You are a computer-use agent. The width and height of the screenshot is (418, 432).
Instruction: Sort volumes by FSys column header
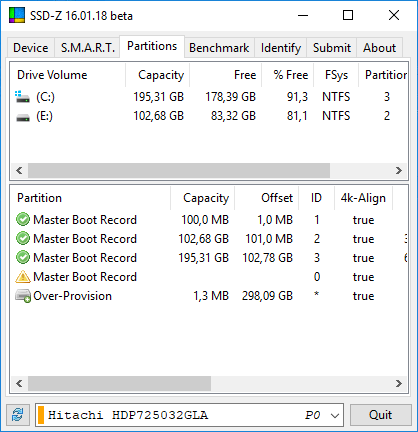pyautogui.click(x=336, y=75)
